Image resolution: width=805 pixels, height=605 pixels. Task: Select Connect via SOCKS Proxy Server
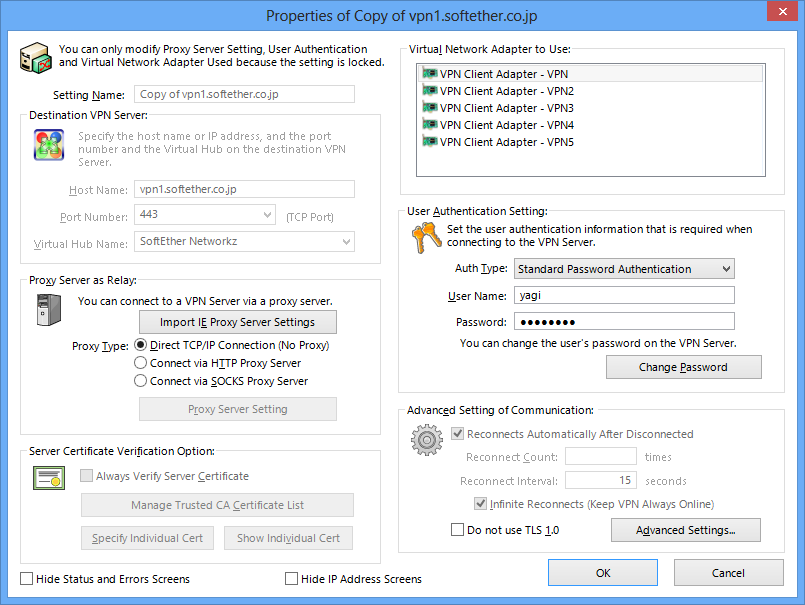pyautogui.click(x=141, y=381)
